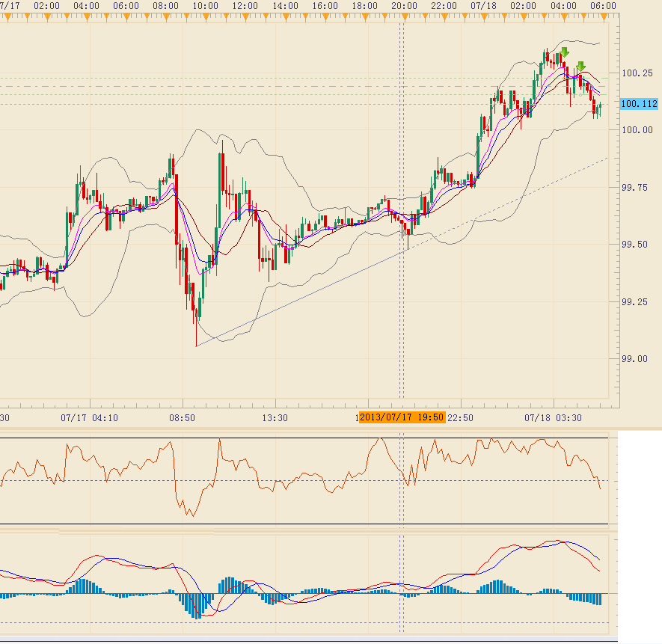
Task: Select the ascending gray trendline from the low
Action: 302,298
